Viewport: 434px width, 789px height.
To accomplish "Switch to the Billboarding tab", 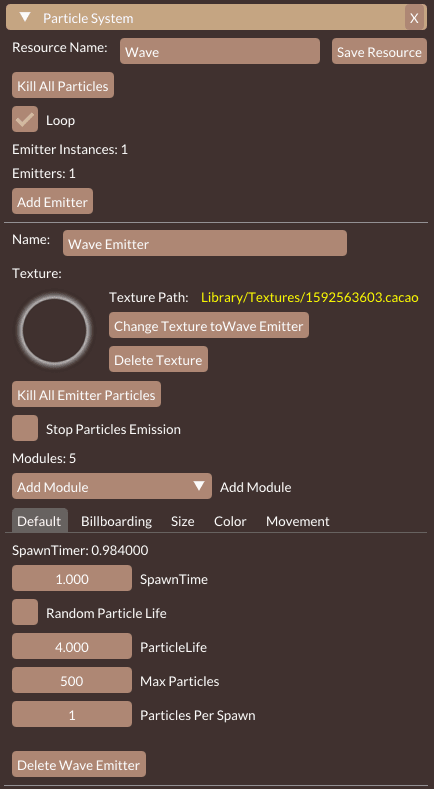I will click(x=116, y=521).
